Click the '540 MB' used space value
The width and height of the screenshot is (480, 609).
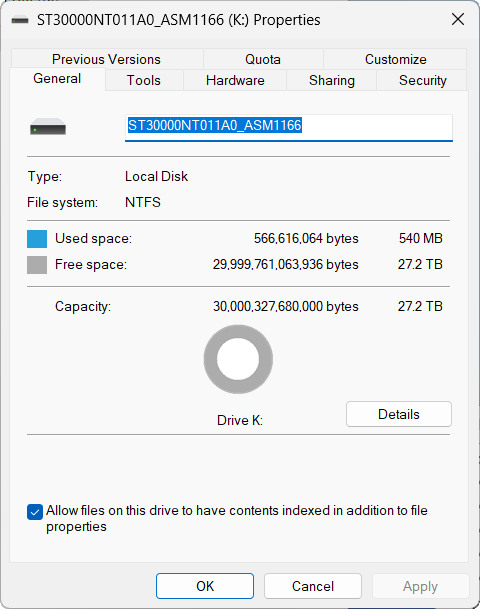pos(421,238)
